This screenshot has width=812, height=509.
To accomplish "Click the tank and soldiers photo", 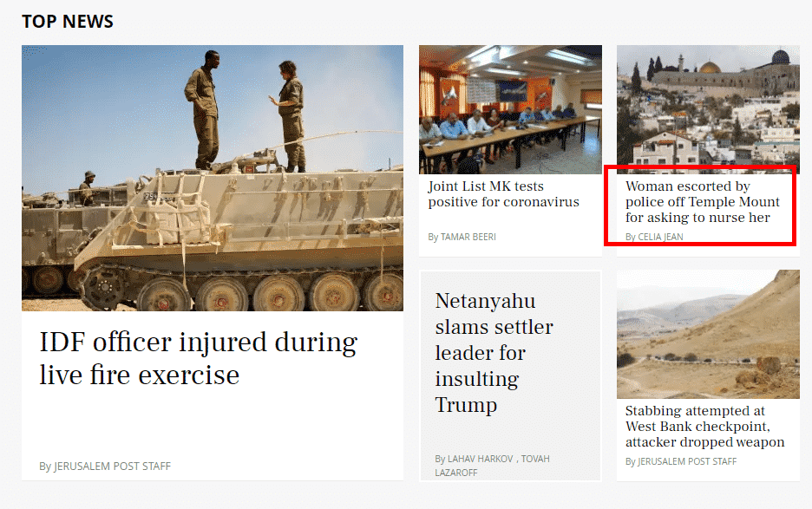I will [x=213, y=178].
